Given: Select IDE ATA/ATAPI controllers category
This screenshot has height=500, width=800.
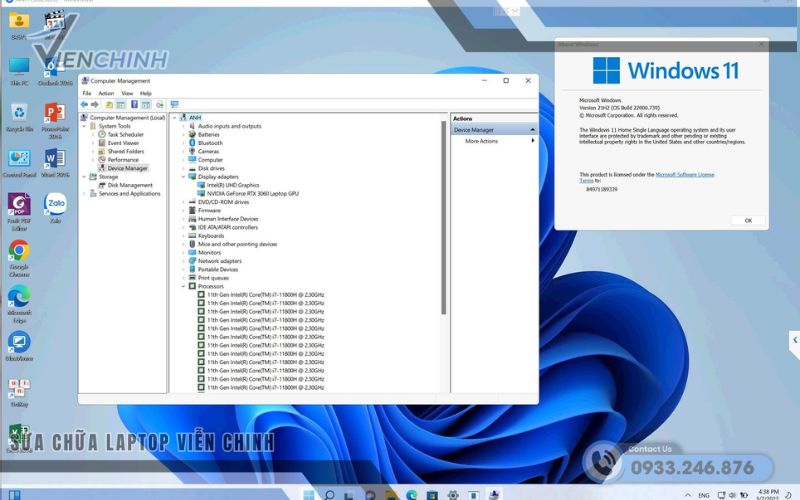Looking at the screenshot, I should coord(228,228).
